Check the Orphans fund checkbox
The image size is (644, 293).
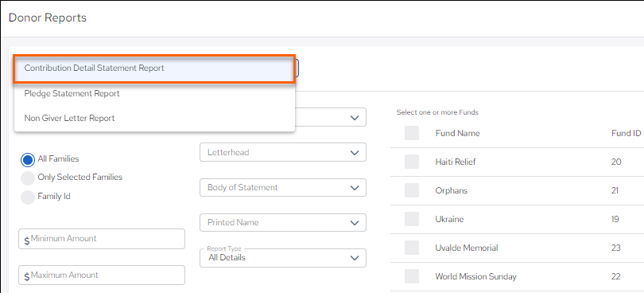click(x=412, y=190)
